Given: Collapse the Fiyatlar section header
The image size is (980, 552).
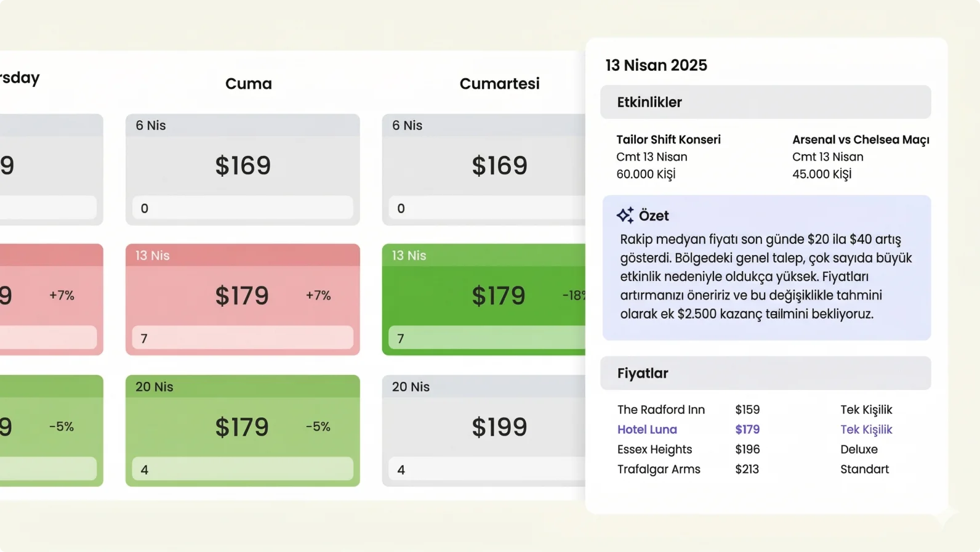Looking at the screenshot, I should tap(765, 373).
